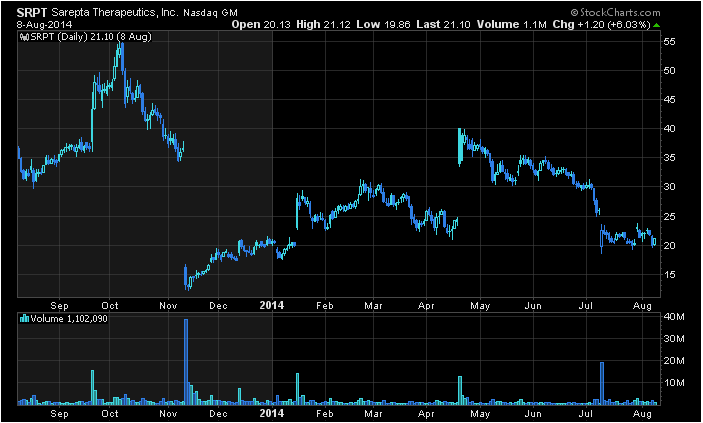
Task: Click the volume bars icon in the Volume legend
Action: pyautogui.click(x=25, y=319)
